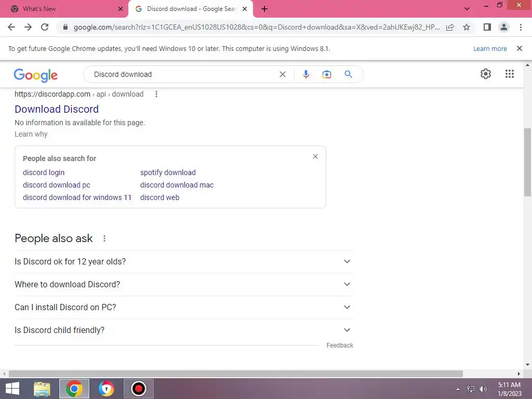Clear the search box text

(x=282, y=74)
